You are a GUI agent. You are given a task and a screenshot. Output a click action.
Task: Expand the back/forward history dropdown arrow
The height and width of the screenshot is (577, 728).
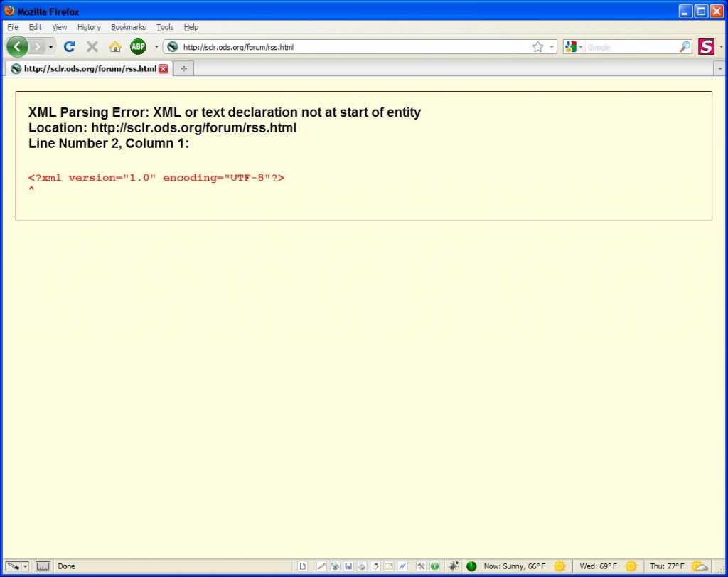coord(50,47)
